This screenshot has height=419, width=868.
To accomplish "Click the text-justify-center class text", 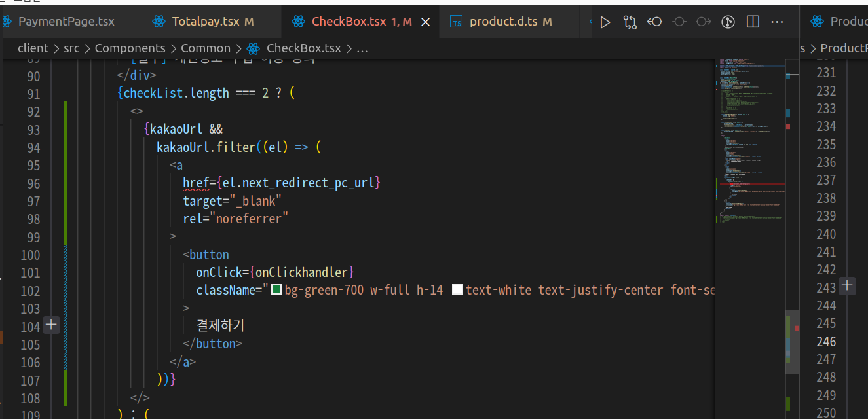I will pyautogui.click(x=601, y=289).
